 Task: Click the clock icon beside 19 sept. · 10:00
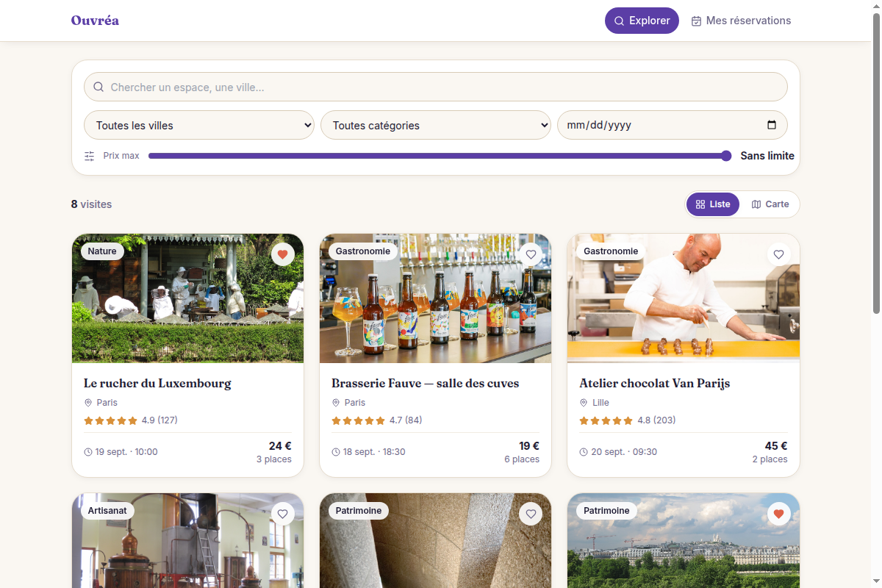click(88, 452)
